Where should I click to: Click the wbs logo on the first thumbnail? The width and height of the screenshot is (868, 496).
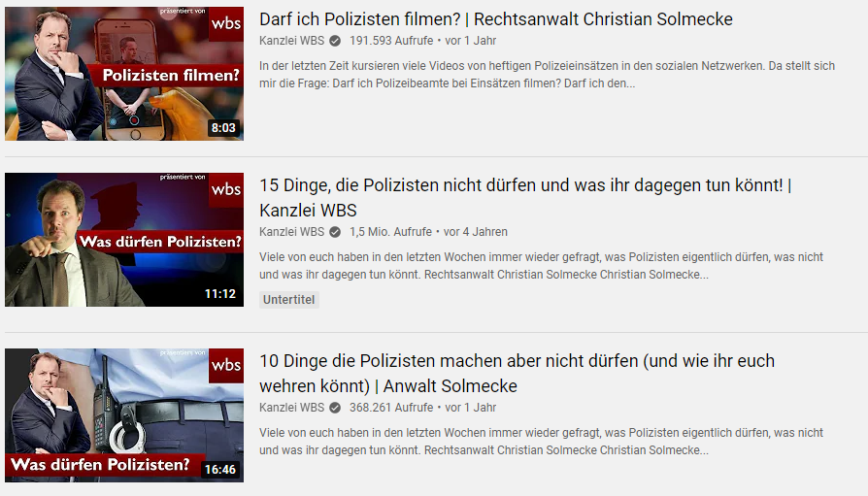(x=226, y=24)
